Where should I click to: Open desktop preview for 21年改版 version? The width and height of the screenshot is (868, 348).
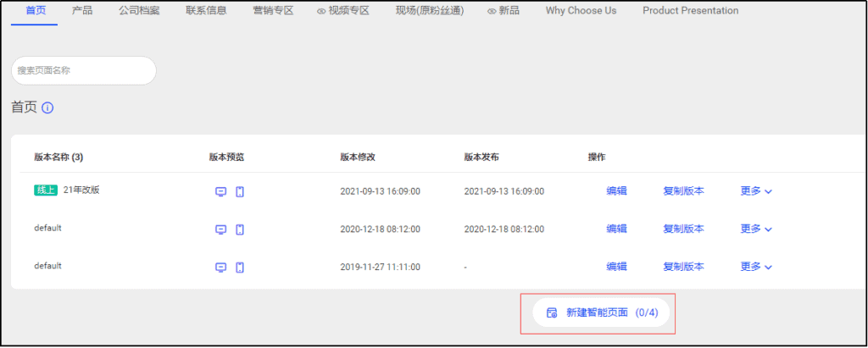coord(220,192)
